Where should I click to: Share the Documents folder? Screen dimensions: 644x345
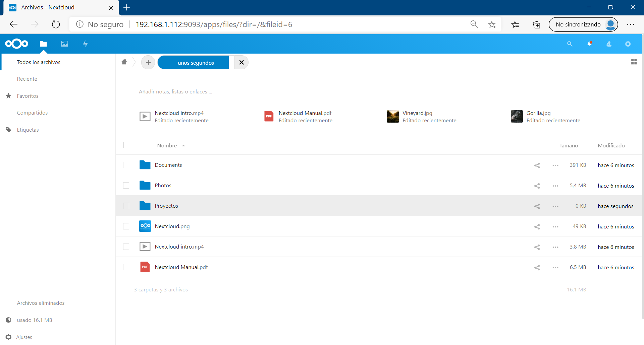click(x=537, y=165)
